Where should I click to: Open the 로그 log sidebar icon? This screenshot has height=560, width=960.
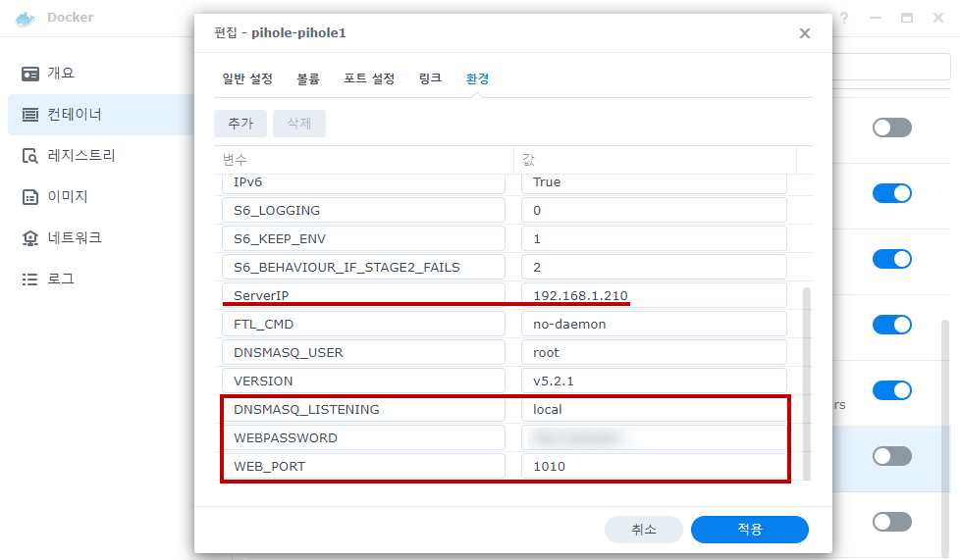click(30, 280)
